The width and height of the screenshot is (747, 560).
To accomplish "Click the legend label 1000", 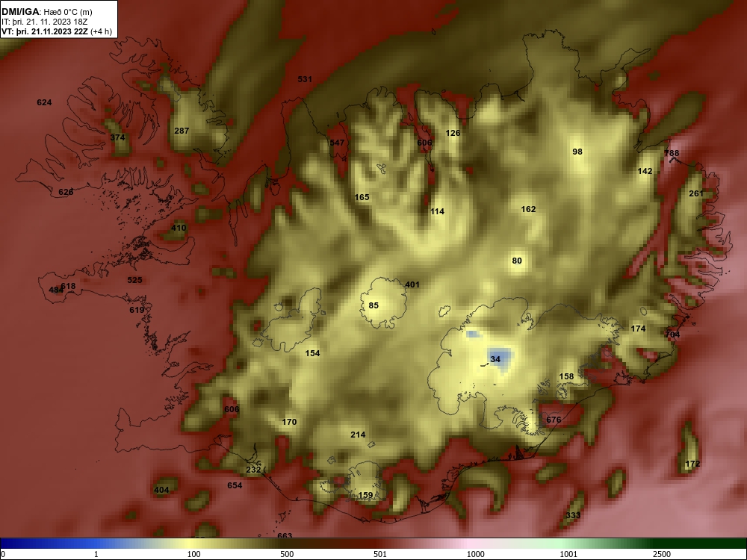I will click(x=475, y=554).
